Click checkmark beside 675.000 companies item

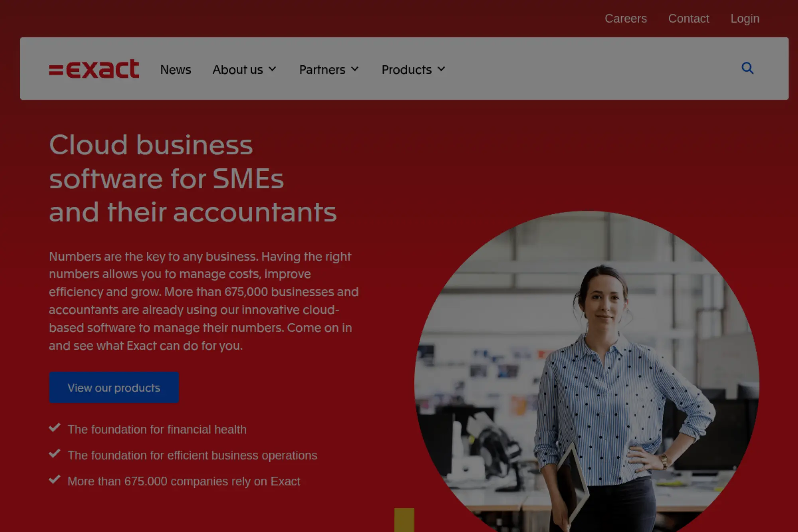click(x=55, y=480)
